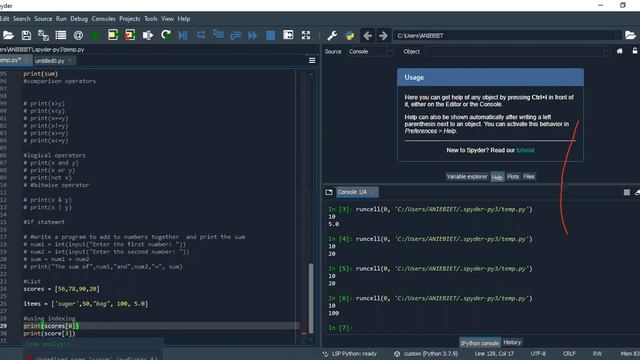The image size is (640, 360).
Task: Click the In [7]: console prompt
Action: pyautogui.click(x=340, y=328)
